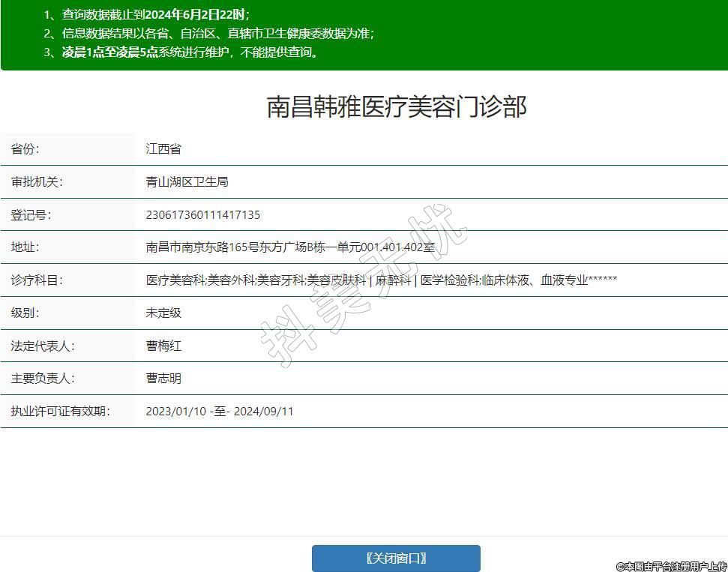This screenshot has height=572, width=728.
Task: Select the 登记号 field label
Action: coord(31,215)
